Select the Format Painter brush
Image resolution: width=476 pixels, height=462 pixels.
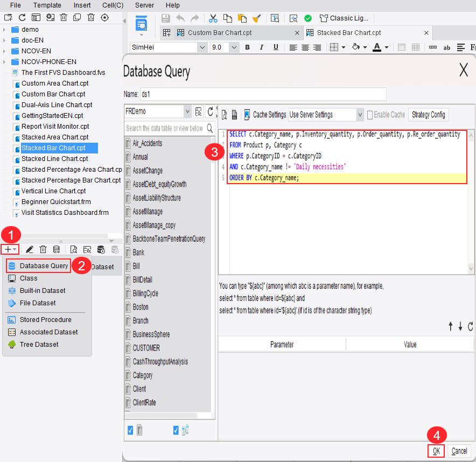point(257,18)
